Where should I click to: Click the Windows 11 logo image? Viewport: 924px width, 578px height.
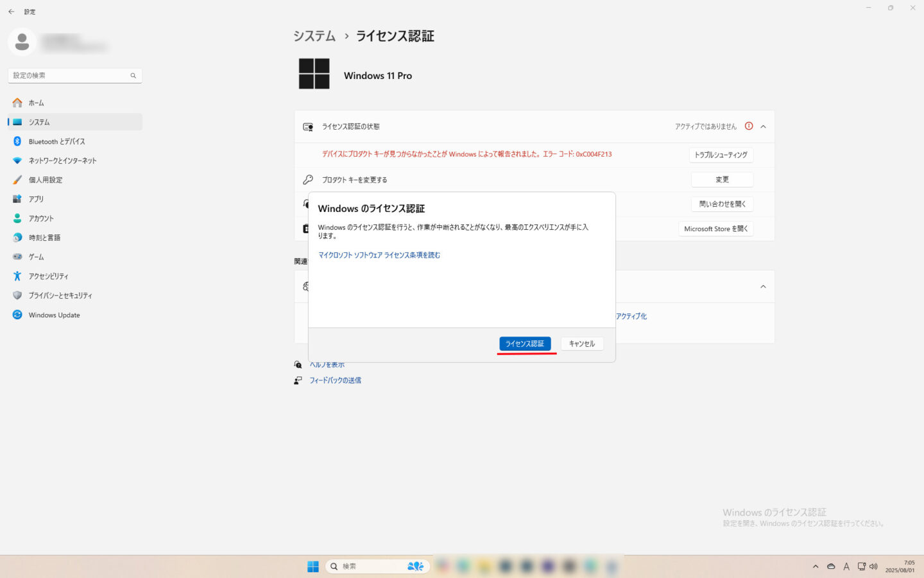coord(314,73)
